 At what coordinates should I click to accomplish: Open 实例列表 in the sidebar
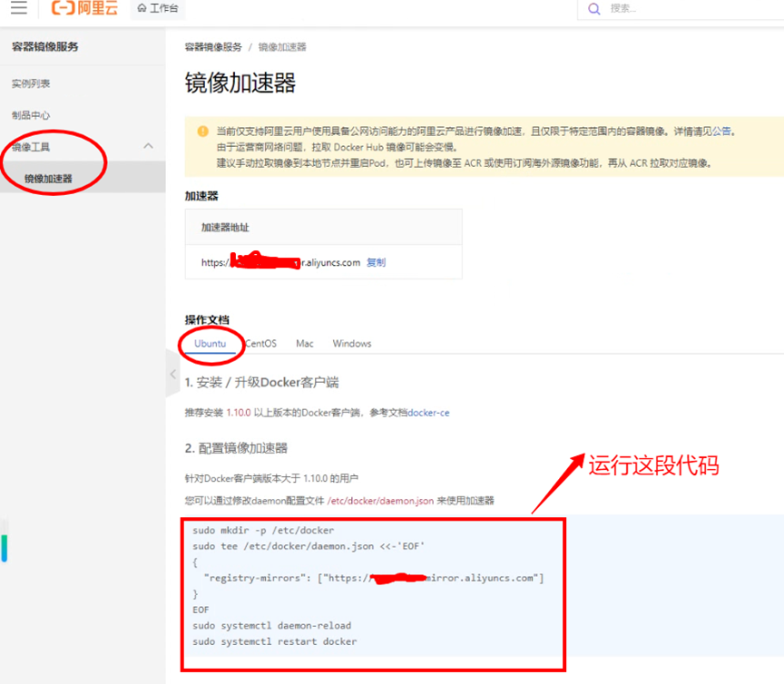(31, 83)
